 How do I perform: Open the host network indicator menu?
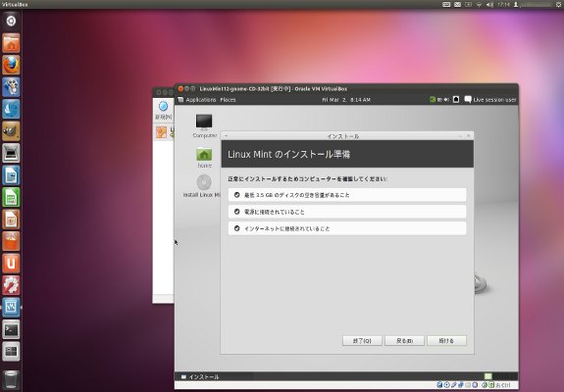(x=479, y=4)
